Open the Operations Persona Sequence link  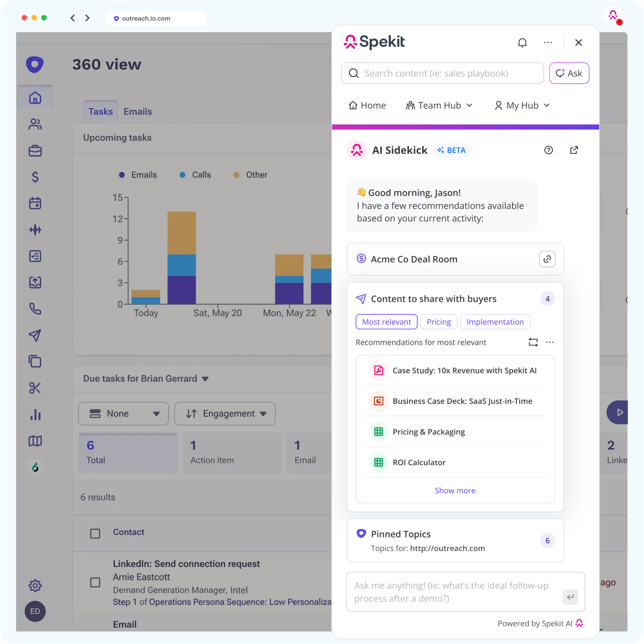click(241, 602)
